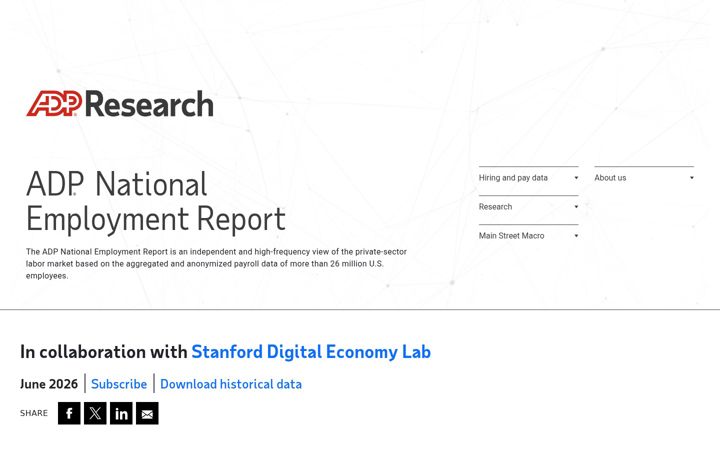Share the report on X
This screenshot has height=450, width=720.
(x=95, y=413)
